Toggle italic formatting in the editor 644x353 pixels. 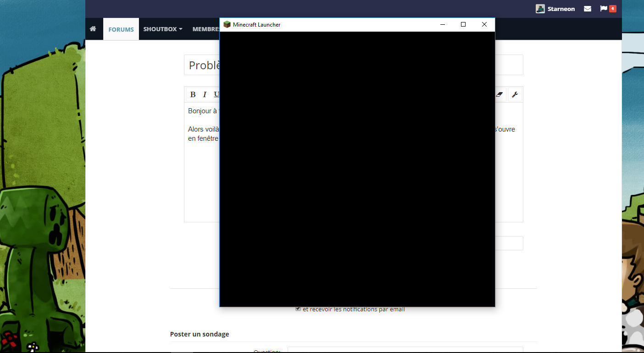click(205, 94)
